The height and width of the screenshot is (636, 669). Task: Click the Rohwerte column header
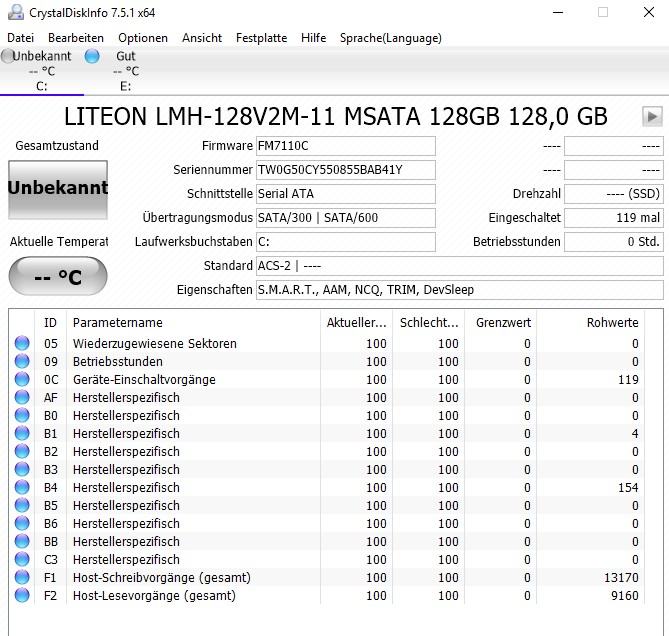coord(590,323)
